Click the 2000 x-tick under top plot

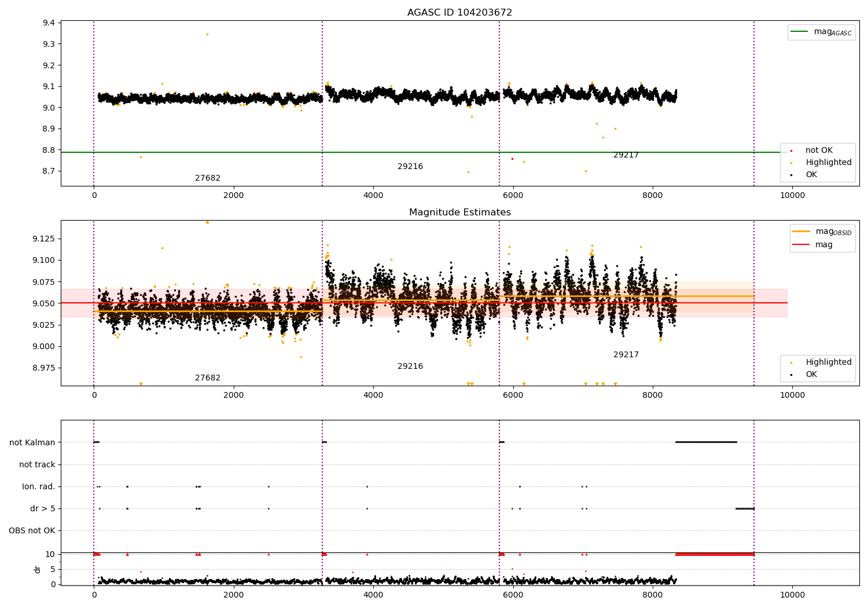tap(234, 196)
